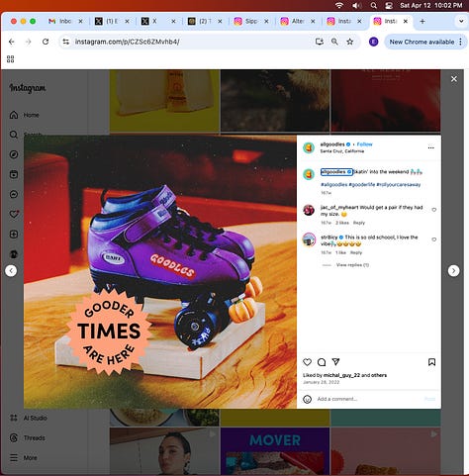469x476 pixels.
Task: Reply to str8icy's comment
Action: (x=356, y=252)
